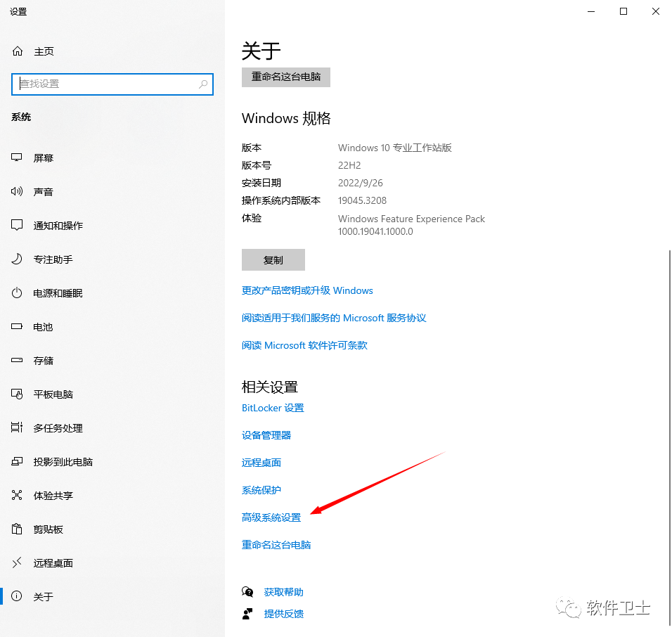
Task: Open BitLocker 设置 link
Action: click(x=273, y=408)
